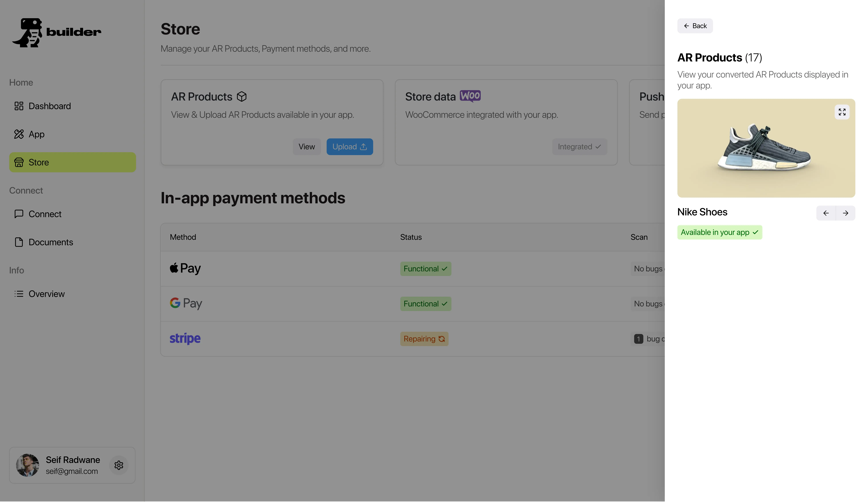Expand the Nike Shoes preview fullscreen icon

(x=842, y=112)
